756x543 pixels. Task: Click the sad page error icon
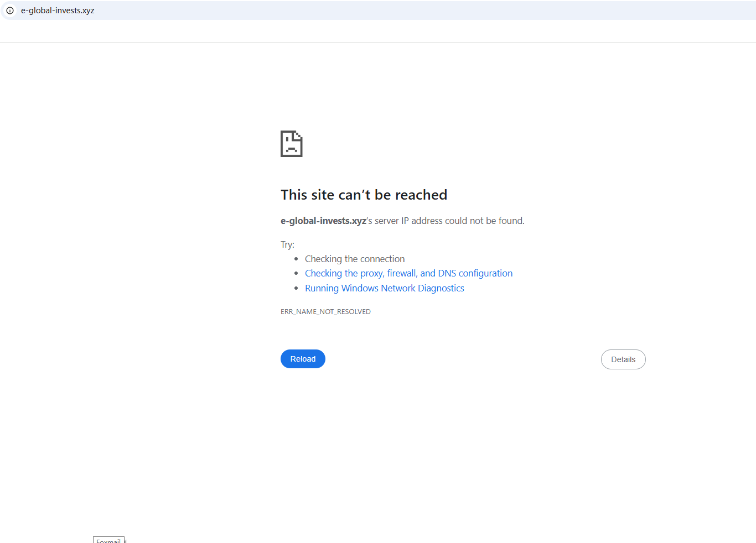[x=292, y=144]
